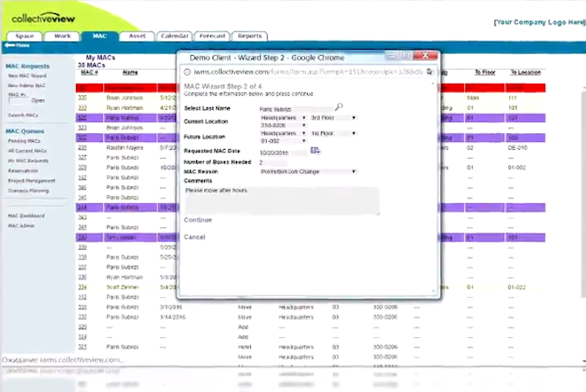Open the 01-002 space dropdown

pyautogui.click(x=283, y=141)
